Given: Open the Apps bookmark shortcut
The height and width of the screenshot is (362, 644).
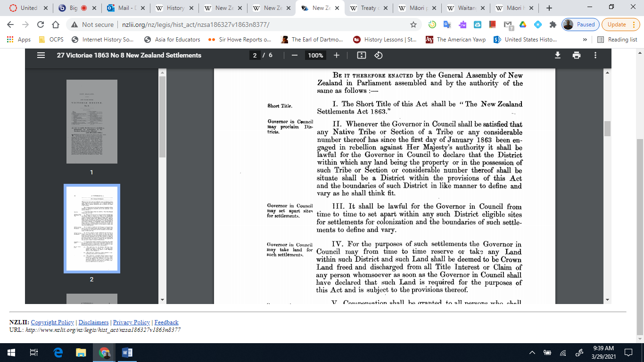Looking at the screenshot, I should coord(19,40).
